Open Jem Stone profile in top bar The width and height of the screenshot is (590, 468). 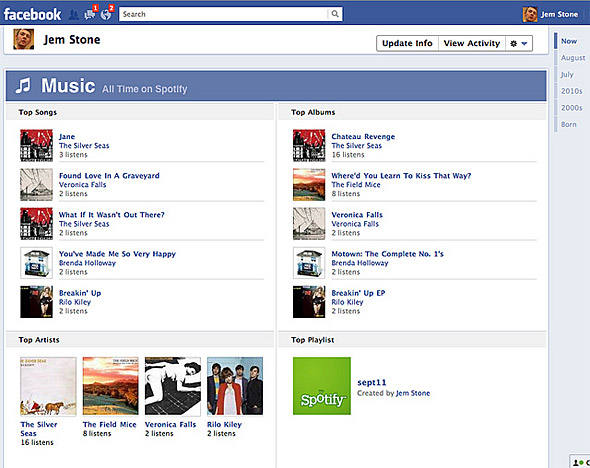(x=550, y=14)
